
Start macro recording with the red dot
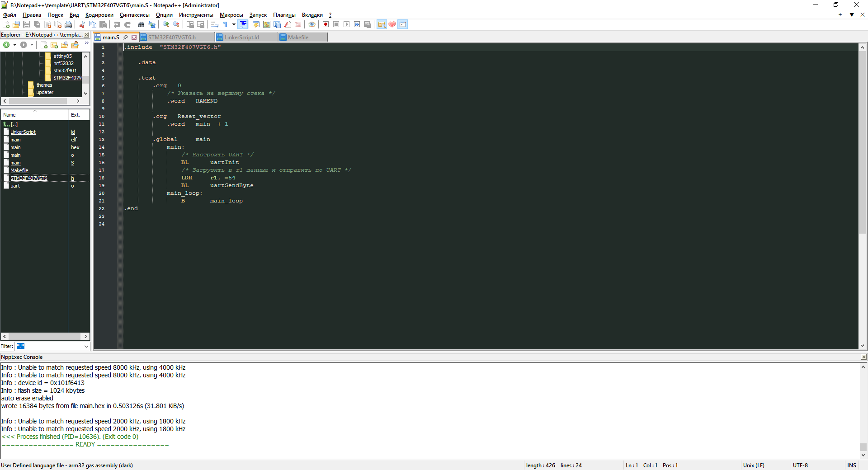coord(325,24)
